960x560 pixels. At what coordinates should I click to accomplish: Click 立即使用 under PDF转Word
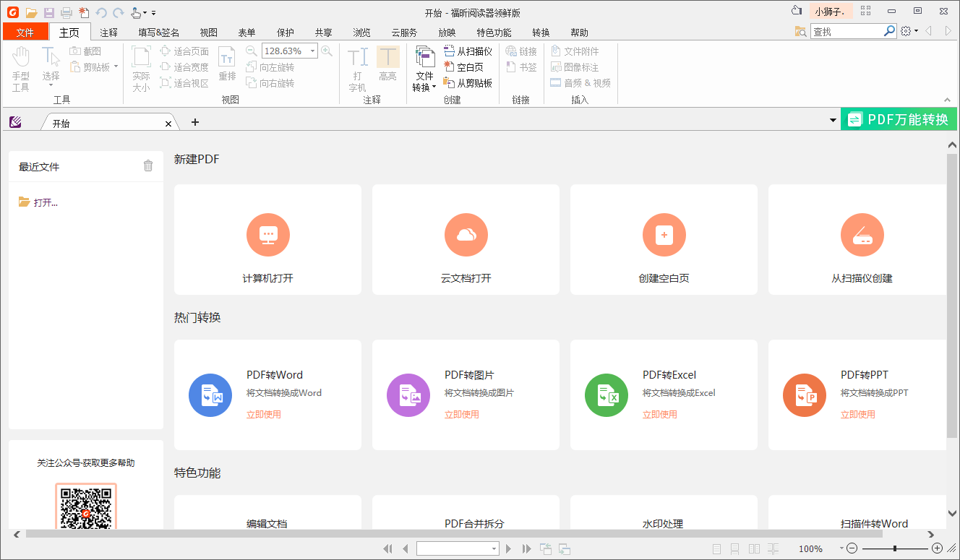point(264,414)
